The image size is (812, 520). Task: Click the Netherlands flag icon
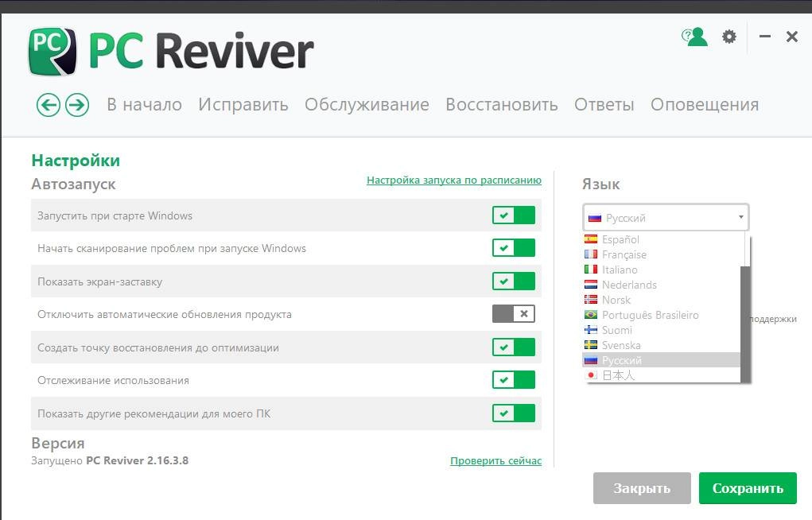(591, 285)
